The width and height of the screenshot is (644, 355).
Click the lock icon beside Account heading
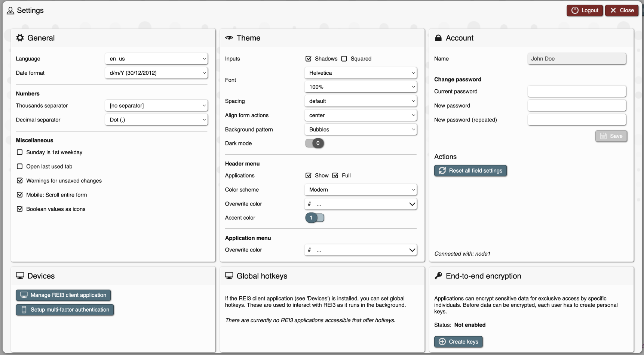click(x=438, y=38)
